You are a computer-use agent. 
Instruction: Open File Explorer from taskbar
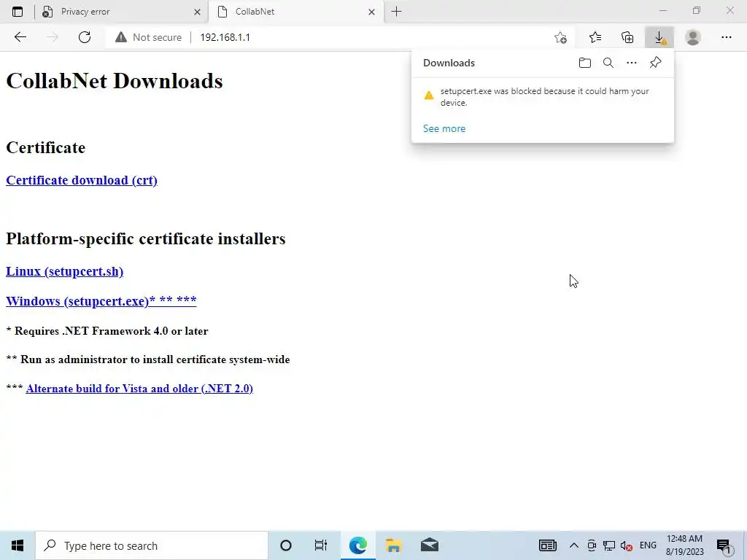pyautogui.click(x=393, y=545)
